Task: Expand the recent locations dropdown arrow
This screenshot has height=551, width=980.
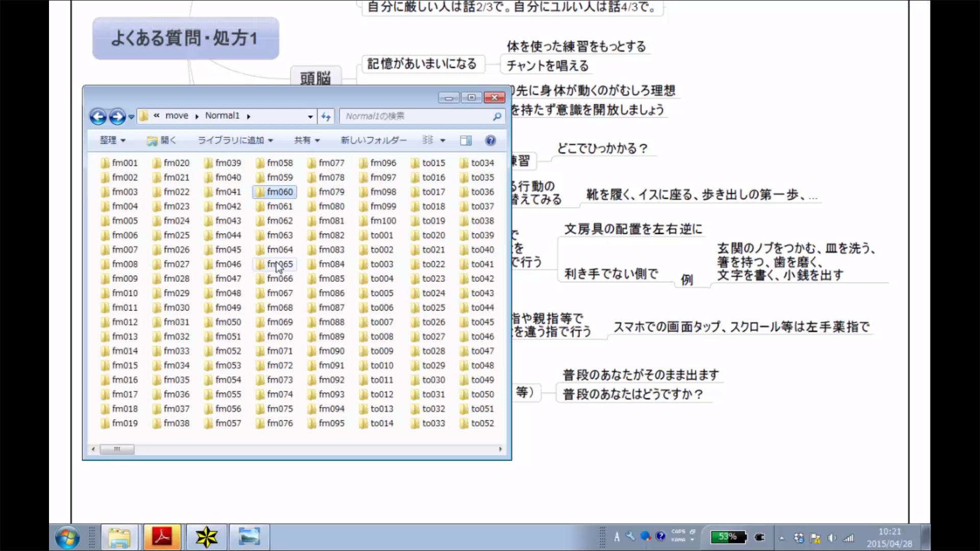Action: tap(131, 117)
